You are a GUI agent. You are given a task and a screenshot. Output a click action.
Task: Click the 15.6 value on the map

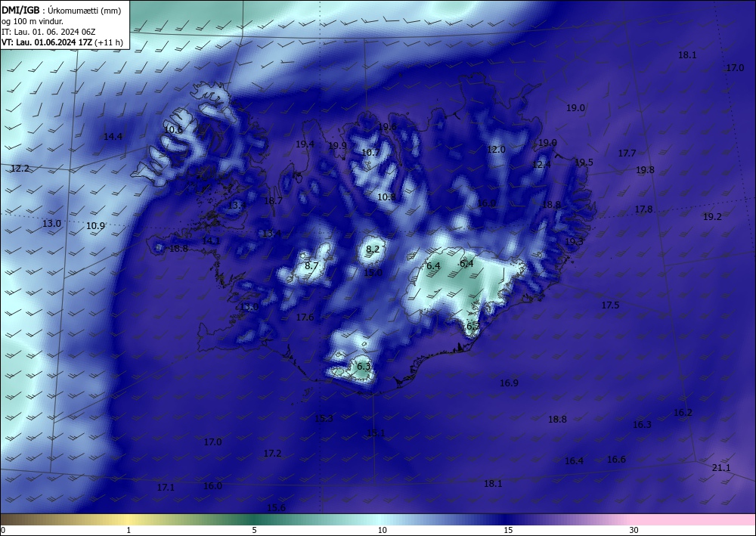276,508
